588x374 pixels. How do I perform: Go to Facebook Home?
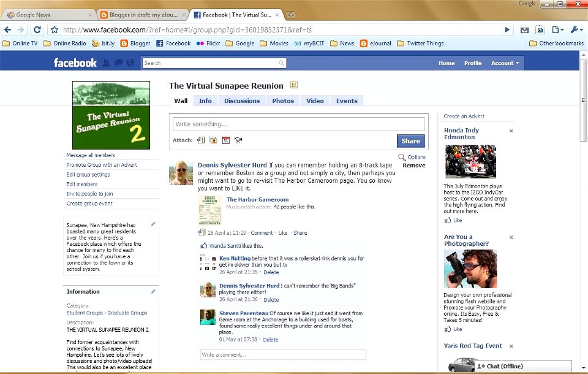coord(447,63)
